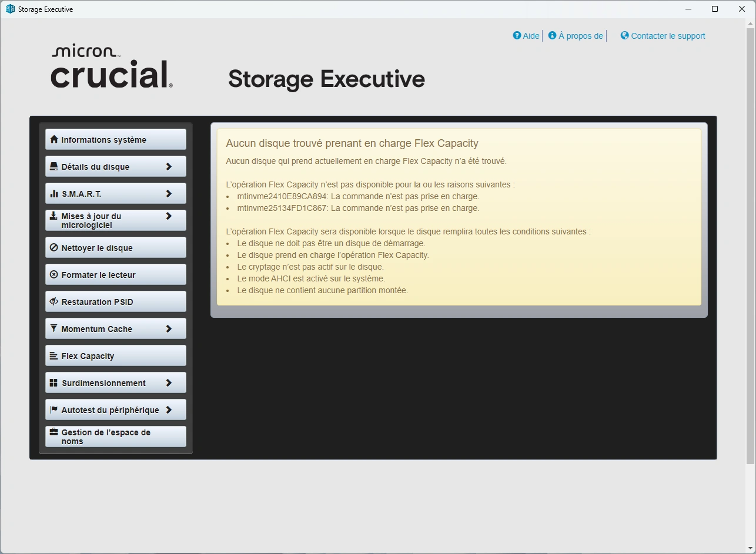
Task: Click the circled X icon beside Formater le lecteur
Action: (x=54, y=274)
